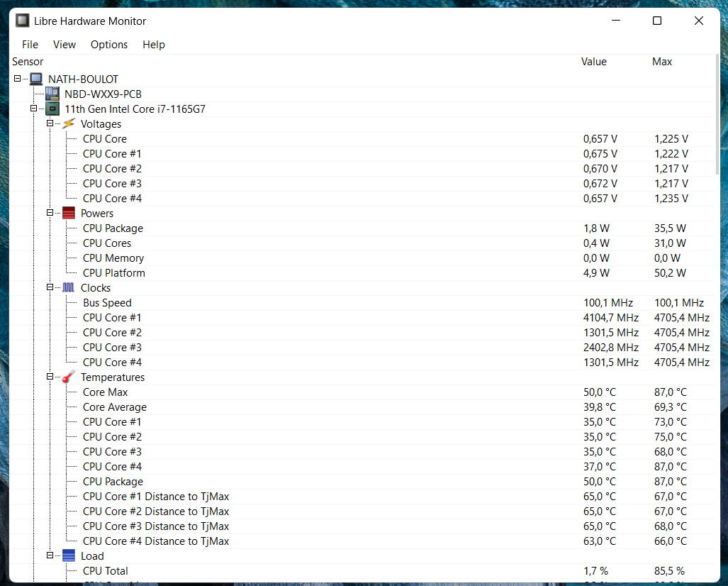The height and width of the screenshot is (586, 728).
Task: Click the Libre Hardware Monitor app icon
Action: click(x=22, y=21)
